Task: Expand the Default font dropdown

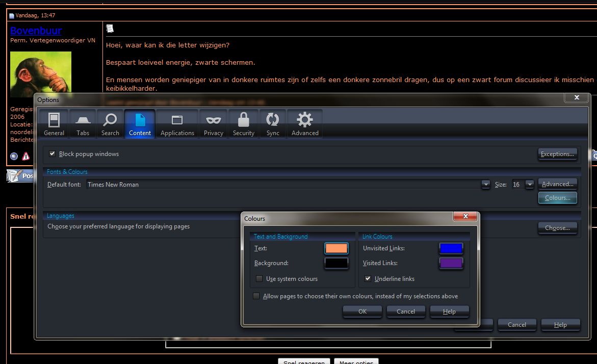Action: click(x=485, y=185)
